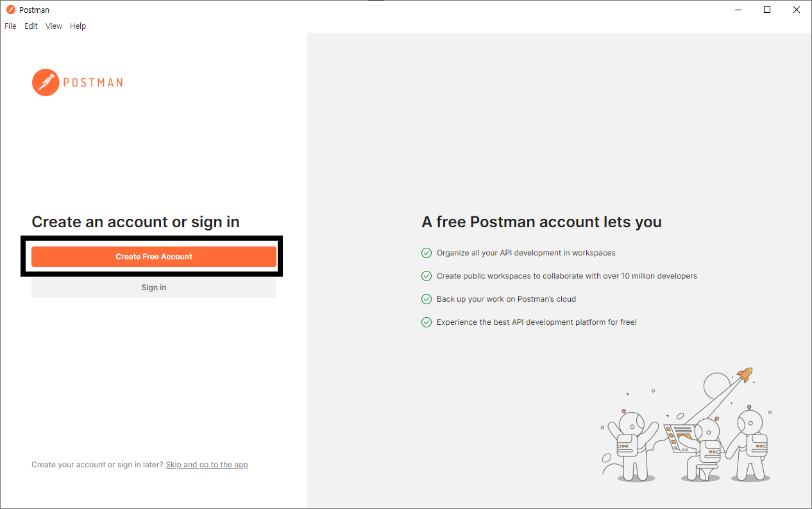Click the Sign in button
The image size is (812, 509).
pos(153,287)
